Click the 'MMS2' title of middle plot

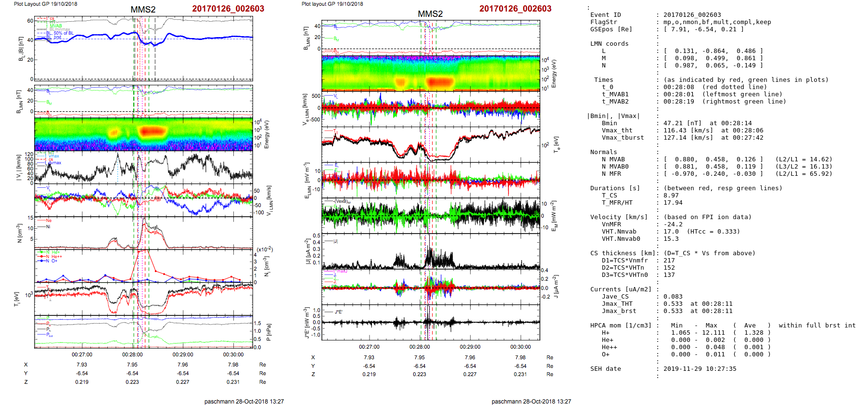pyautogui.click(x=430, y=14)
